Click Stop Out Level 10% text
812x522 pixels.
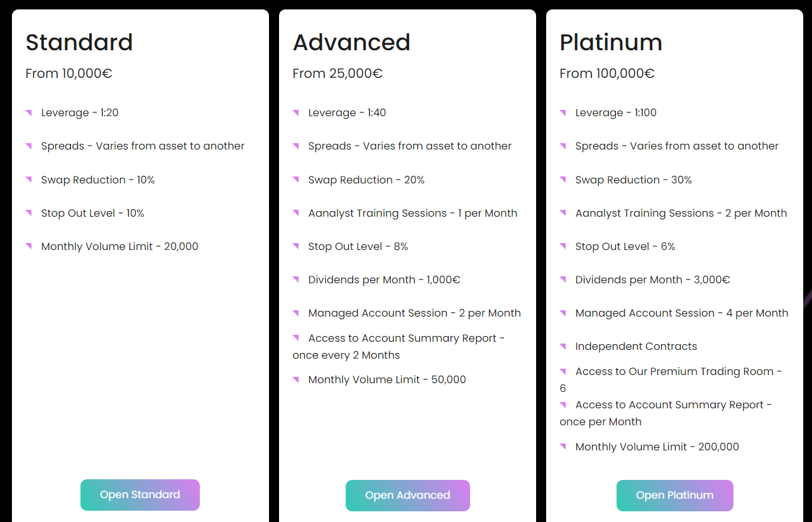pyautogui.click(x=92, y=213)
